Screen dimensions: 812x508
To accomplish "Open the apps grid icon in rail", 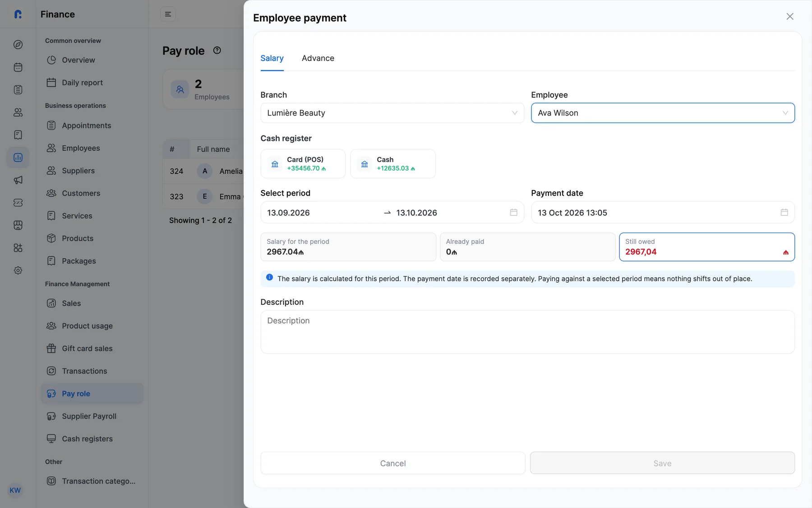I will 18,248.
